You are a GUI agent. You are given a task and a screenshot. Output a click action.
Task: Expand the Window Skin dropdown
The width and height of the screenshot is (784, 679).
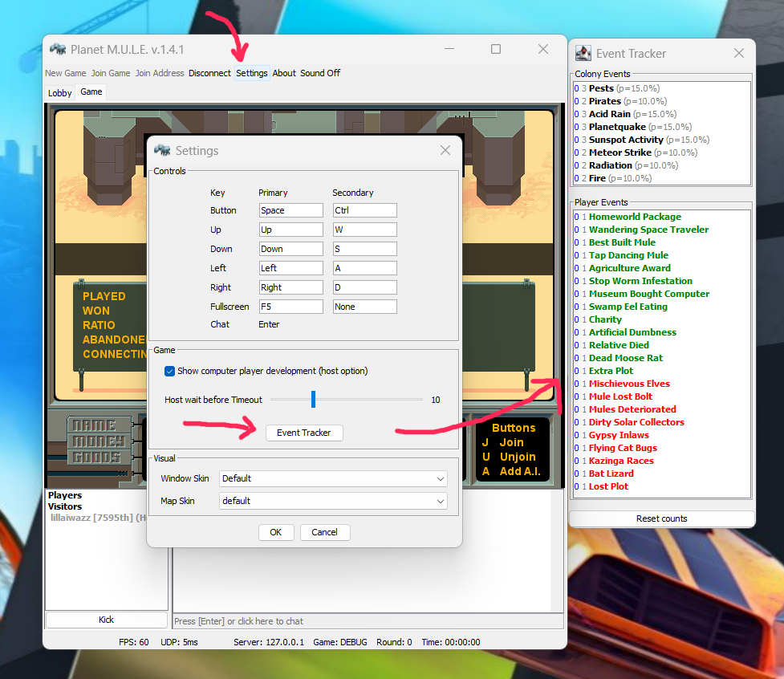point(334,478)
